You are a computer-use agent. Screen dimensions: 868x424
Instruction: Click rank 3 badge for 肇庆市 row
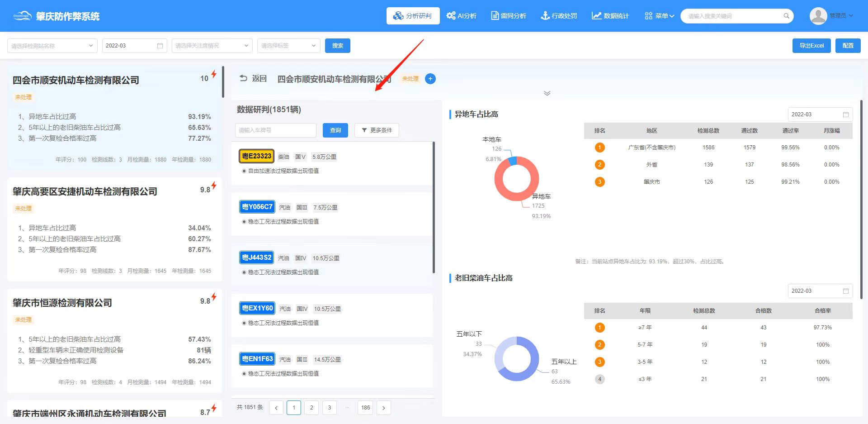point(599,182)
